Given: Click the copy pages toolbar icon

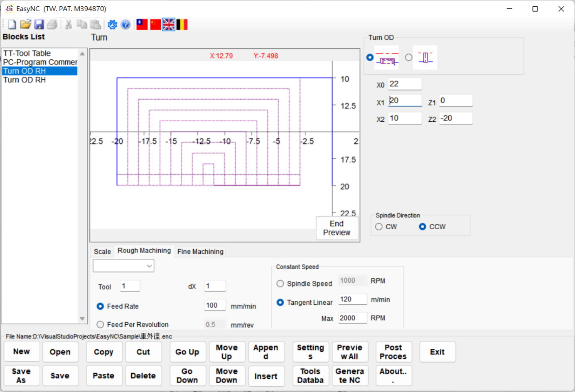Looking at the screenshot, I should point(82,24).
